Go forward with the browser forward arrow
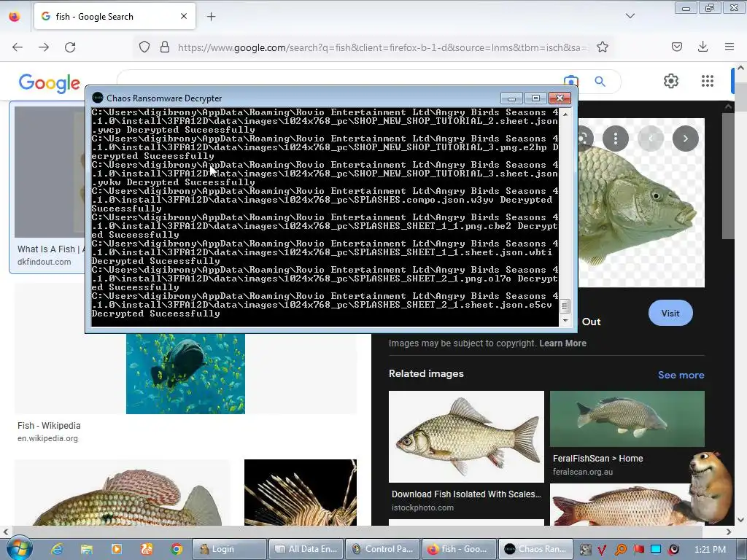The height and width of the screenshot is (560, 747). click(44, 47)
